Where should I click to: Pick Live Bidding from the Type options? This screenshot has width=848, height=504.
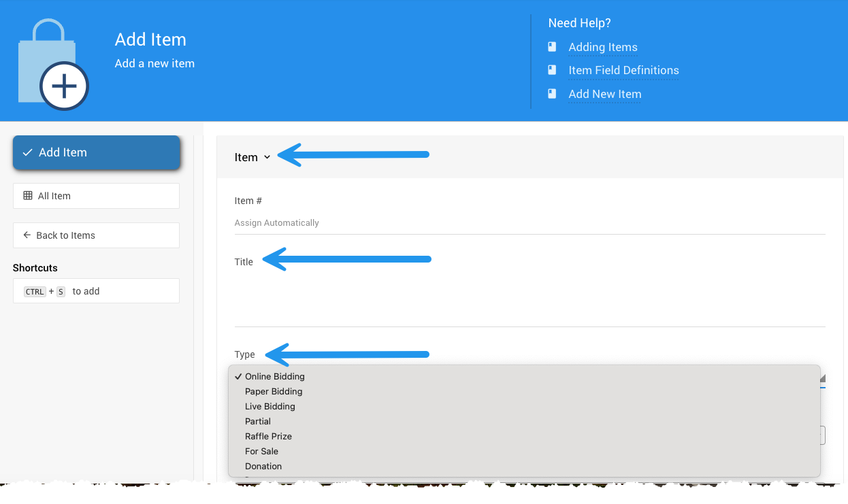270,406
